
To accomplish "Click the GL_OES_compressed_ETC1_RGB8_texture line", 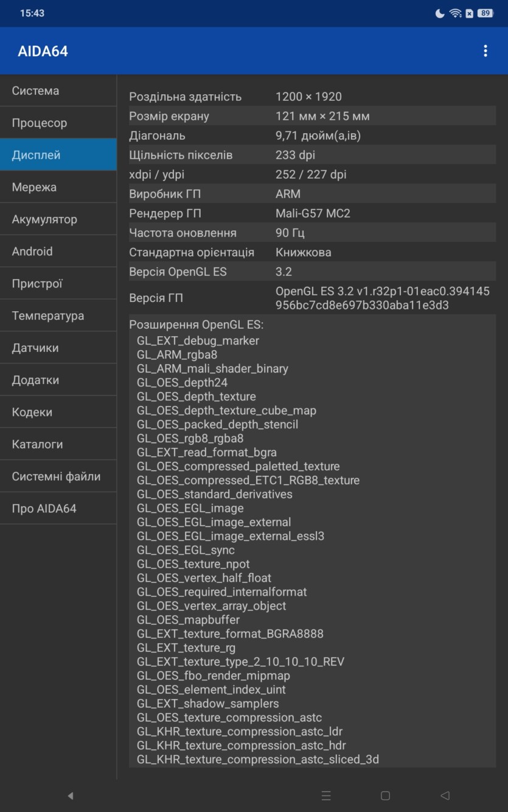I will (x=248, y=481).
